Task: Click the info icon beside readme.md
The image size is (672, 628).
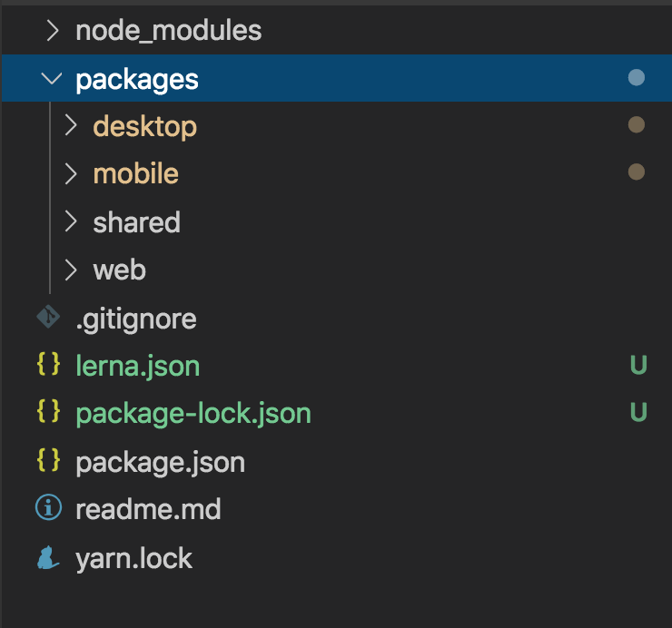Action: coord(47,508)
